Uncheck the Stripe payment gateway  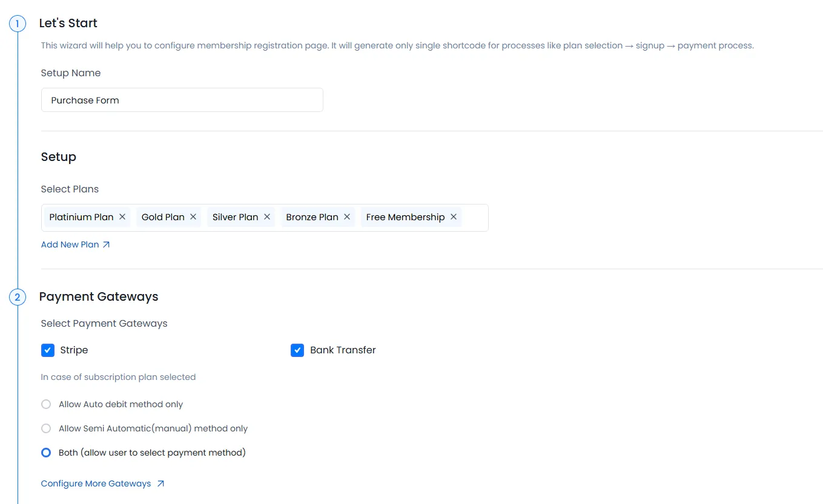coord(48,350)
